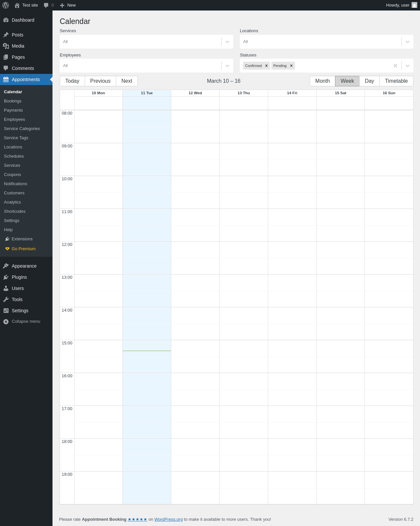
Task: Switch calendar to Month view
Action: [x=323, y=81]
